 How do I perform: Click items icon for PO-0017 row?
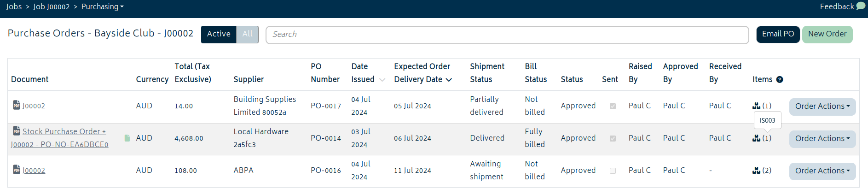(756, 106)
